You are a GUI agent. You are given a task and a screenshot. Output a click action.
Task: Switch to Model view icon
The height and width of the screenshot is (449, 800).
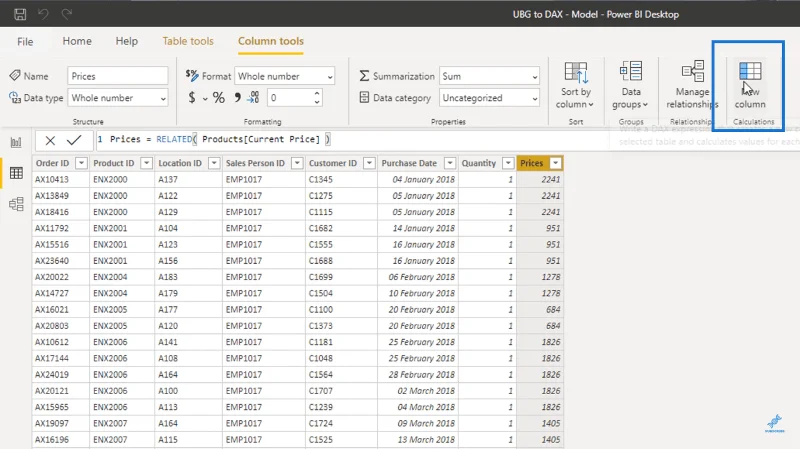pyautogui.click(x=16, y=204)
